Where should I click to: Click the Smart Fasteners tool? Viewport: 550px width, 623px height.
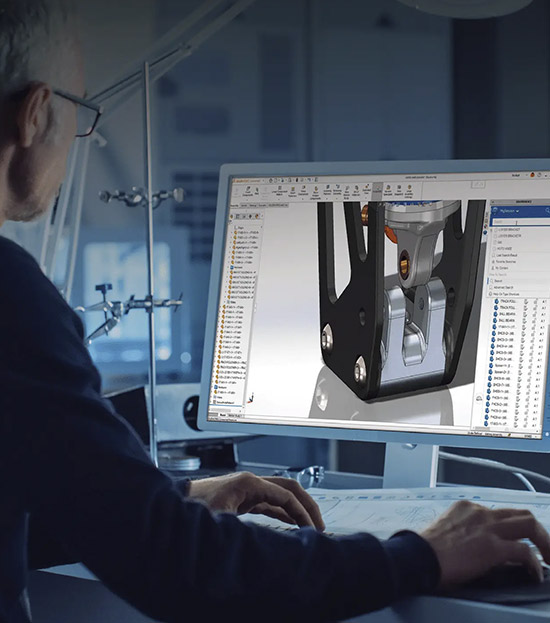[x=293, y=192]
